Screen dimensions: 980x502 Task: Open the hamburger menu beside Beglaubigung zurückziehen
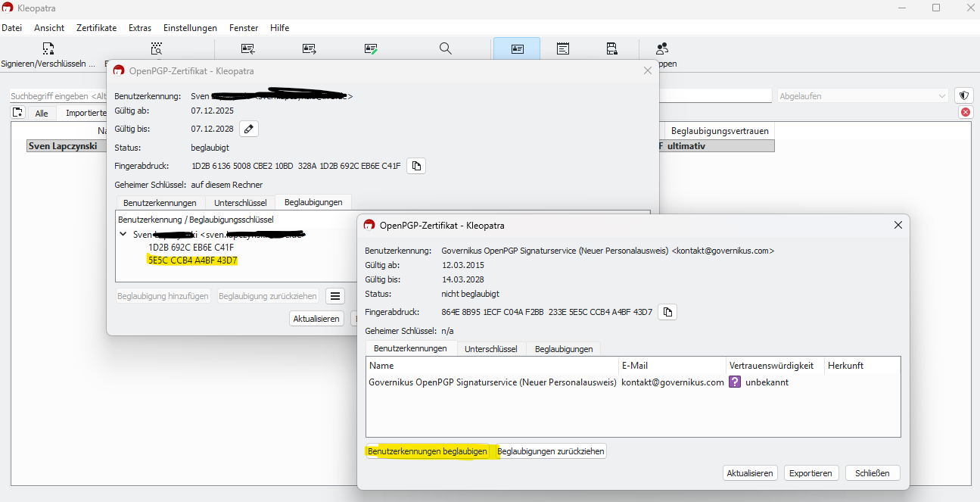(336, 296)
